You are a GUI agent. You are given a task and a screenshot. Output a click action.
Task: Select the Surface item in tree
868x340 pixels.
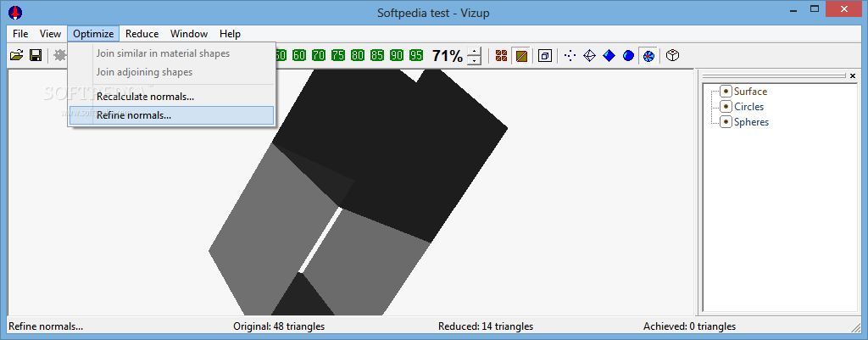click(751, 92)
